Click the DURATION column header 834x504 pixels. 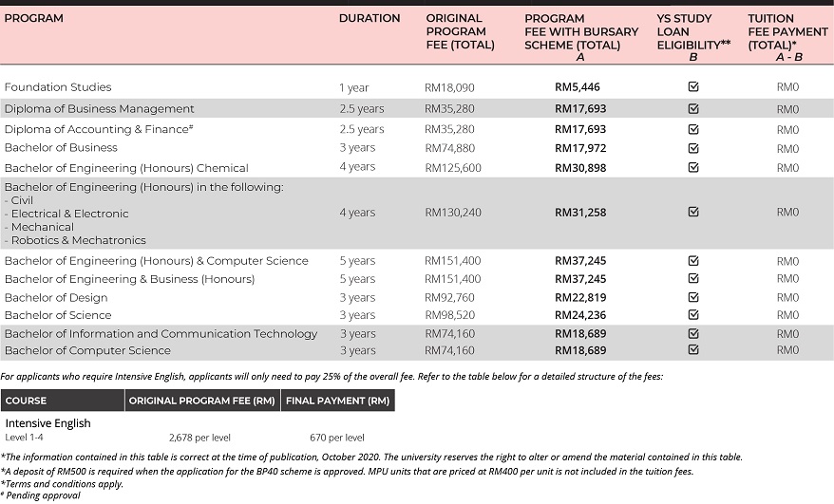pyautogui.click(x=370, y=18)
